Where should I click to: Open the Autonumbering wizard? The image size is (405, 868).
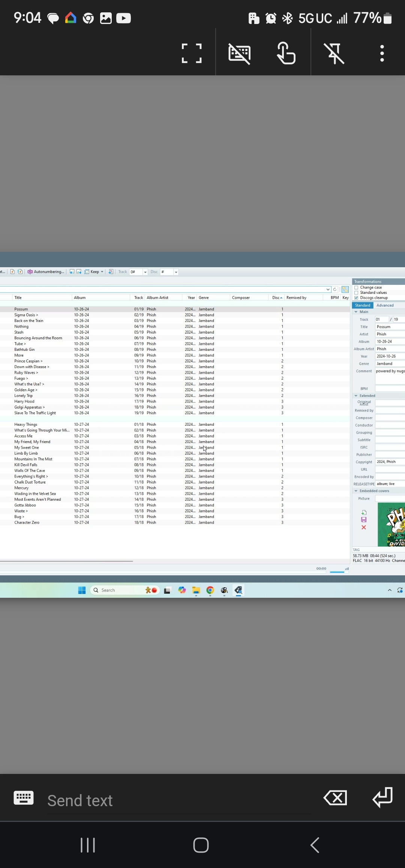pos(46,272)
